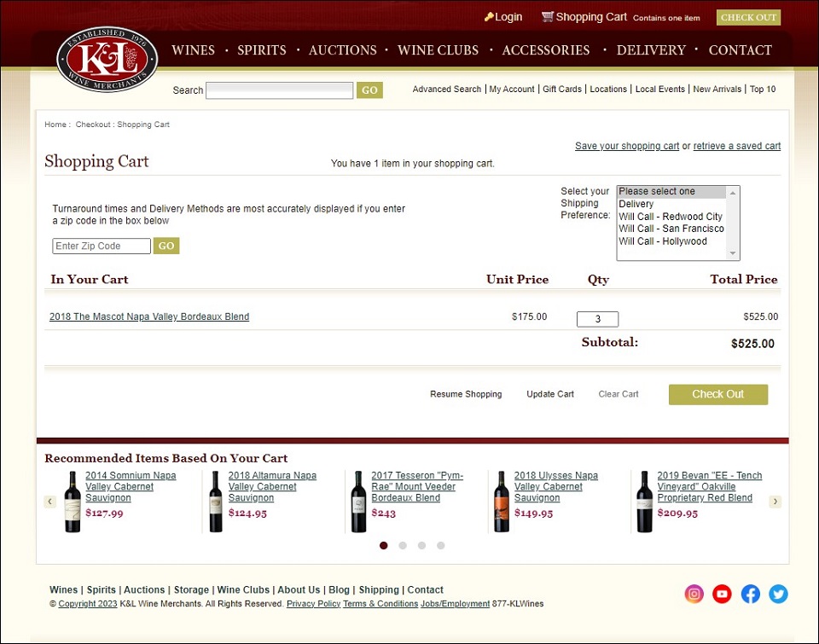This screenshot has width=819, height=644.
Task: Click 'retrieve a saved cart' link
Action: tap(736, 146)
